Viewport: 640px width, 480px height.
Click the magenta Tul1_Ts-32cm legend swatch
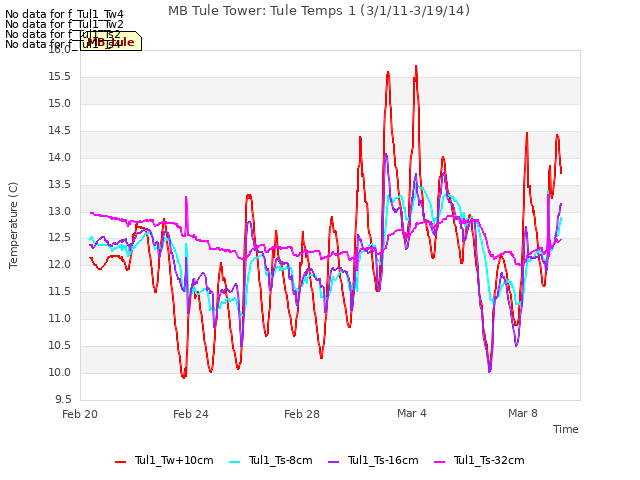coord(440,462)
